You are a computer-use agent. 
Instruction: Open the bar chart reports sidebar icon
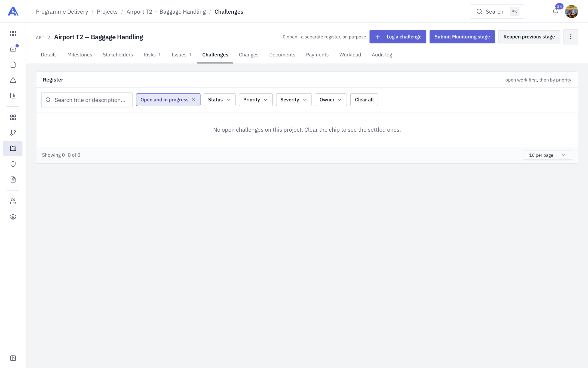[x=13, y=96]
